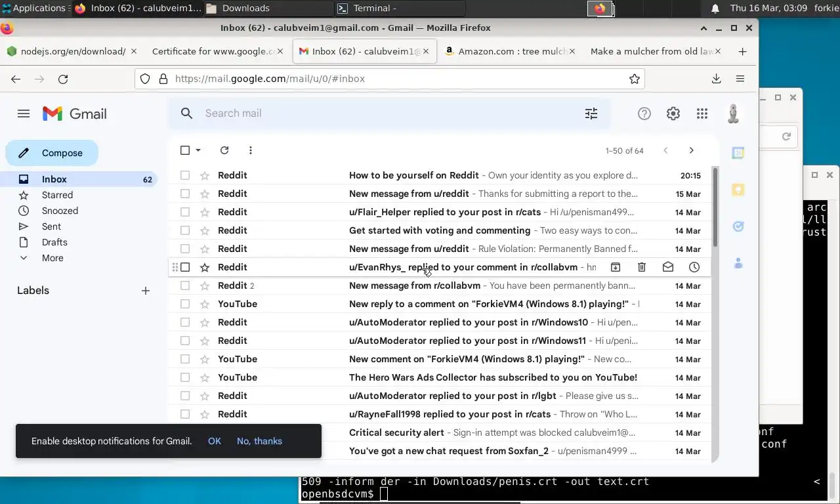The image size is (840, 504).
Task: Open Firefox application menu
Action: coord(740,79)
